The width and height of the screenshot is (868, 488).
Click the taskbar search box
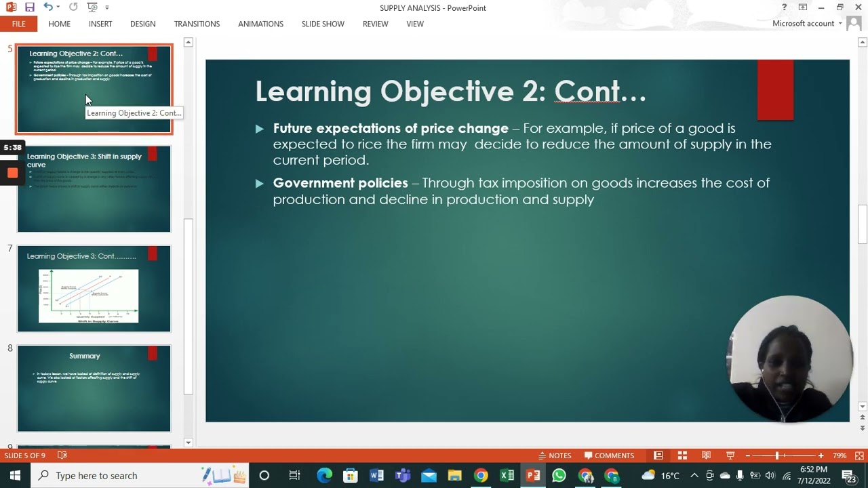[140, 475]
